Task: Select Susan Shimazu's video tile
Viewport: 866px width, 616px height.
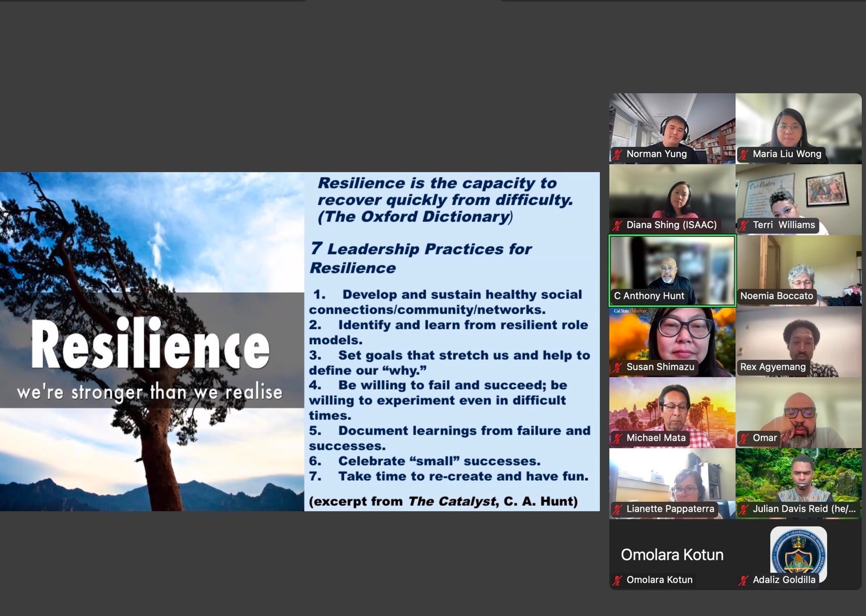Action: [x=672, y=342]
